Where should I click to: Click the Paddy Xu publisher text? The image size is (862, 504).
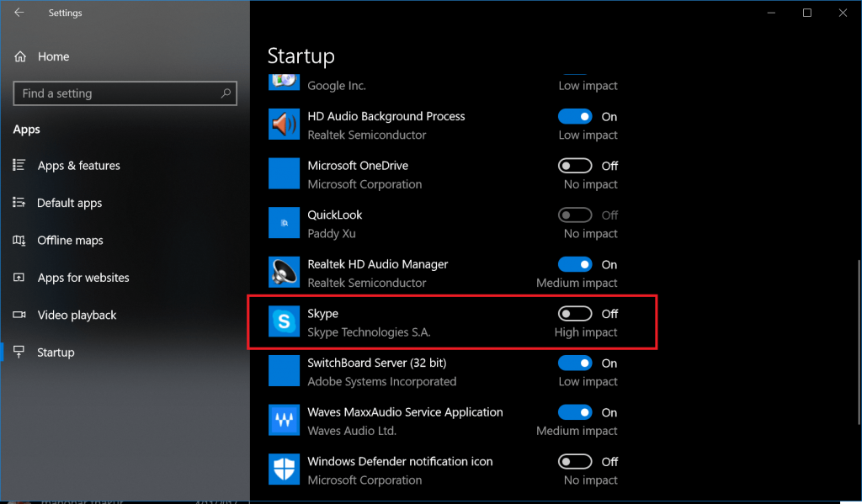coord(332,234)
